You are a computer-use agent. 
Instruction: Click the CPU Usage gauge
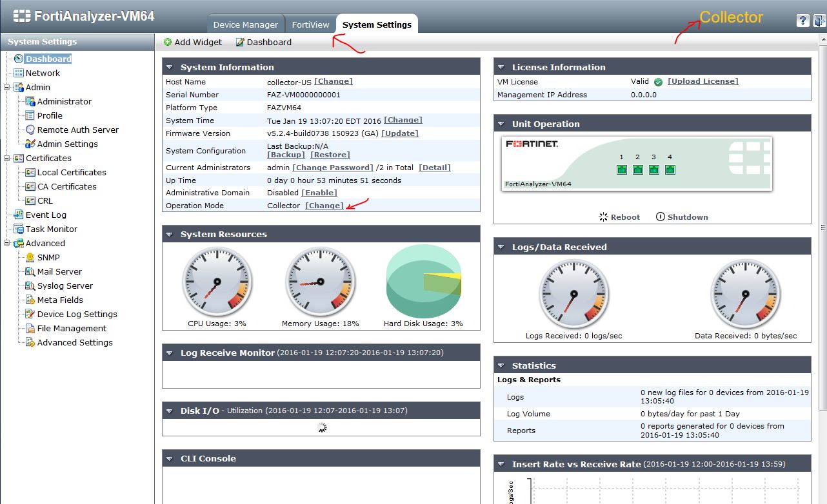coord(217,282)
